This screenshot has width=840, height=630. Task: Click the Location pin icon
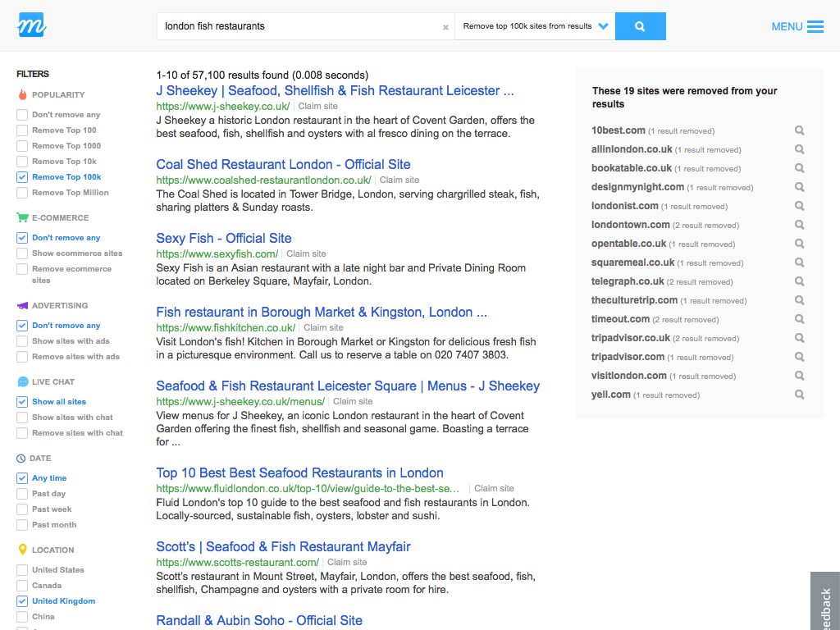22,550
